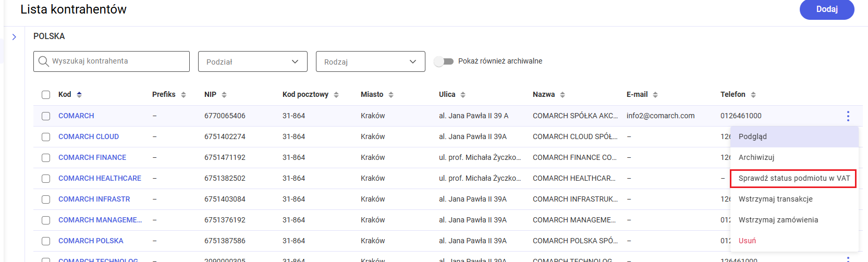
Task: Click the Kod pocztowy sort icon
Action: click(x=336, y=95)
